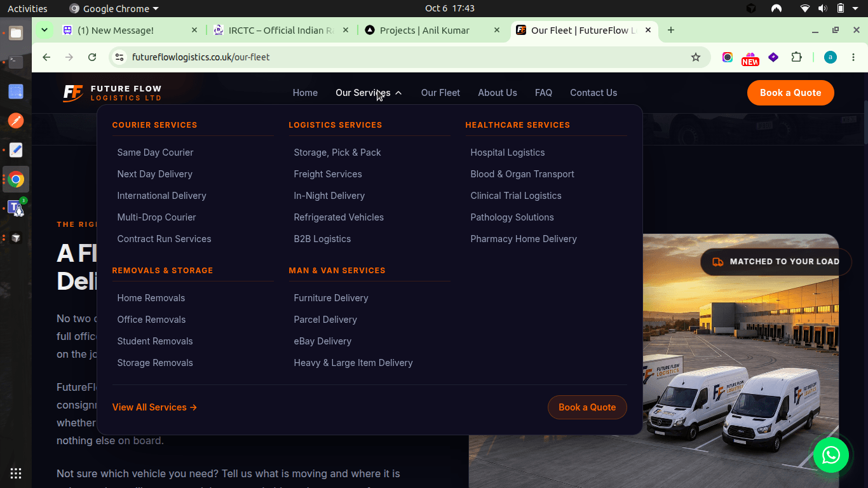Open a new Chrome tab
The width and height of the screenshot is (868, 488).
[671, 30]
